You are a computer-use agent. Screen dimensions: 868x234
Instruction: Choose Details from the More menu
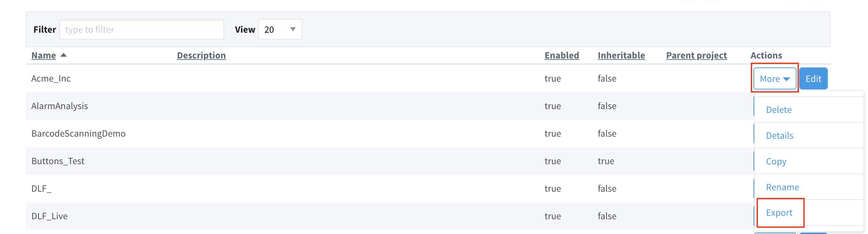[x=780, y=136]
